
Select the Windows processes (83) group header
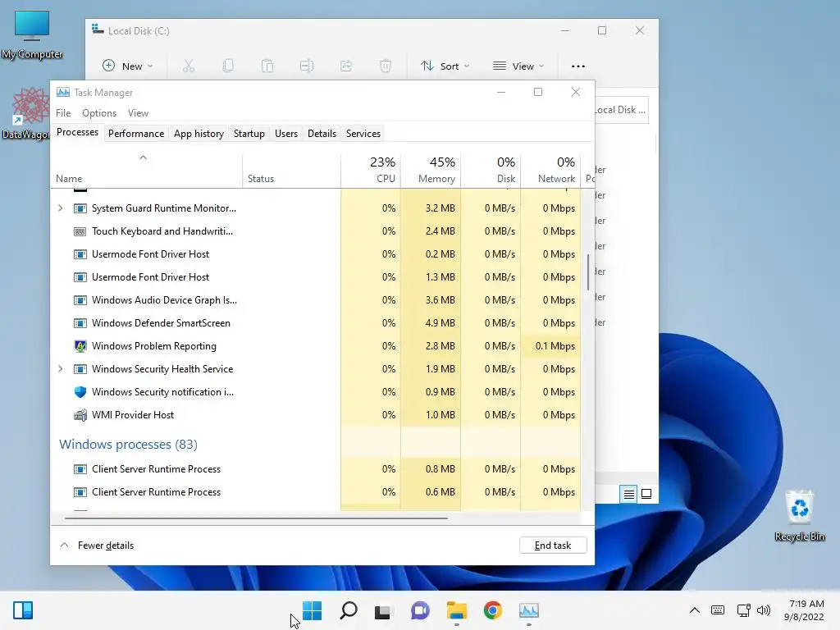tap(128, 444)
